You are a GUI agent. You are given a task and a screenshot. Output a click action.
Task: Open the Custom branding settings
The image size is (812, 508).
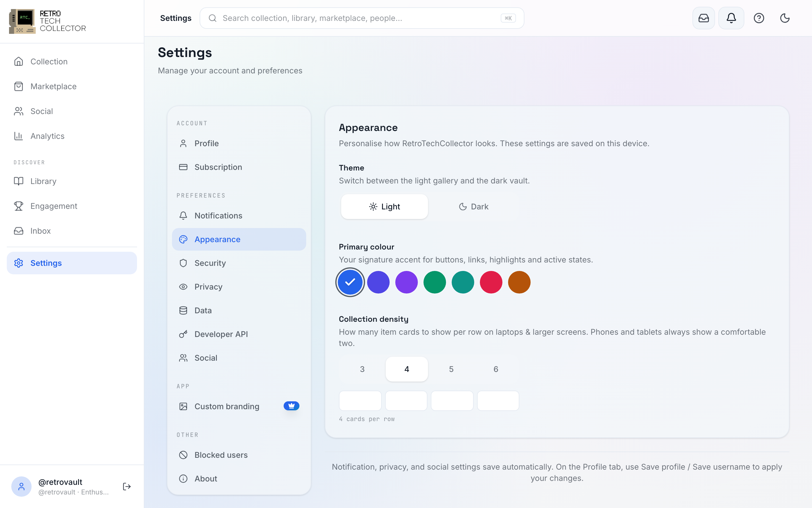tap(239, 406)
